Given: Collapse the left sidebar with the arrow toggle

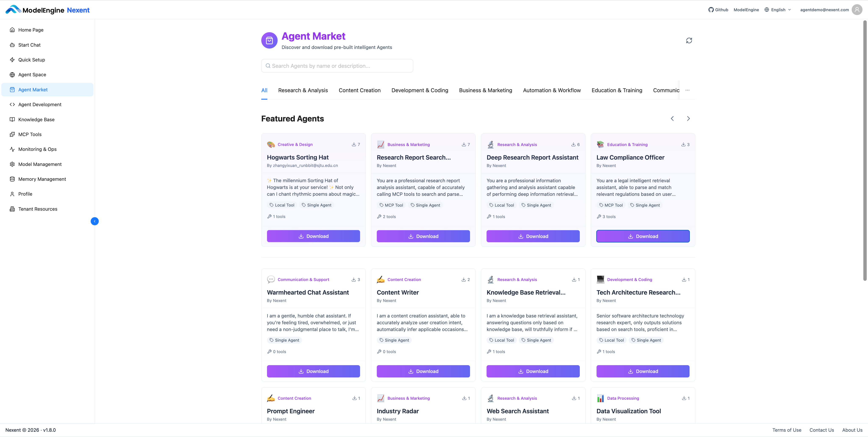Looking at the screenshot, I should 95,221.
